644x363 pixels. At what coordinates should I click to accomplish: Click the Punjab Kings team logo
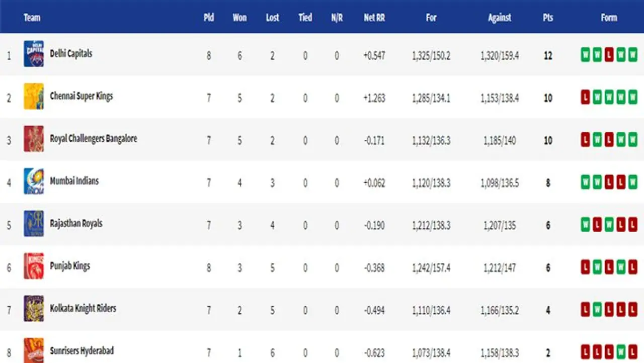(x=34, y=266)
